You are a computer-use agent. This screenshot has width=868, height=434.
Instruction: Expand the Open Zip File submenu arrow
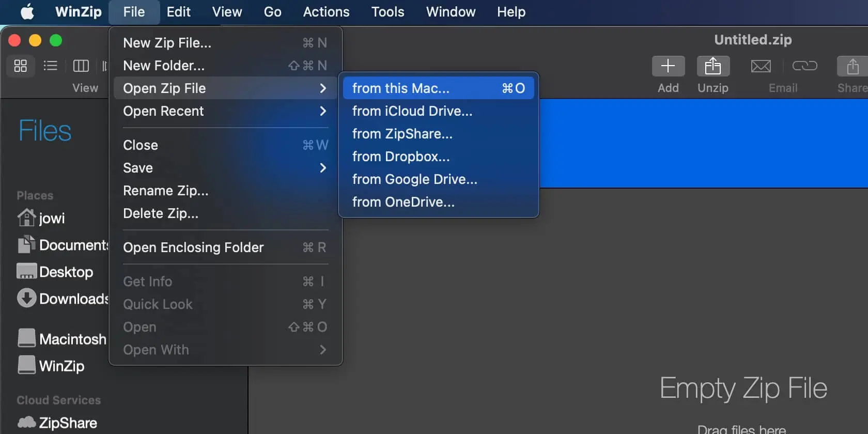coord(323,88)
